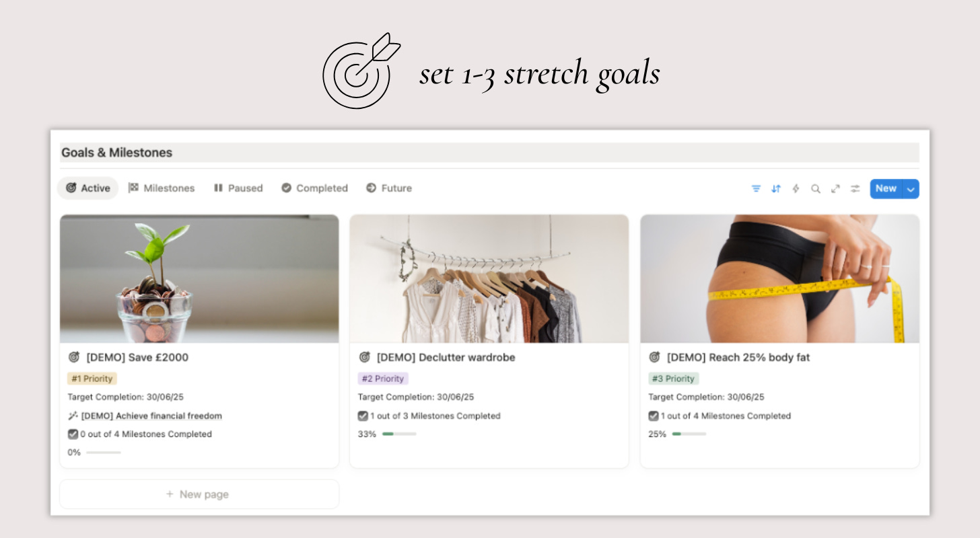Expand the dropdown arrow next to New

911,189
